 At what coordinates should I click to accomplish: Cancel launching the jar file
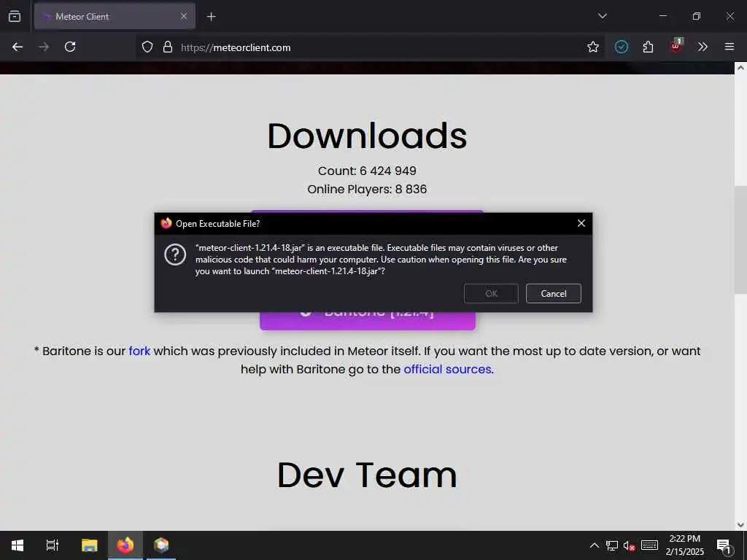tap(554, 293)
